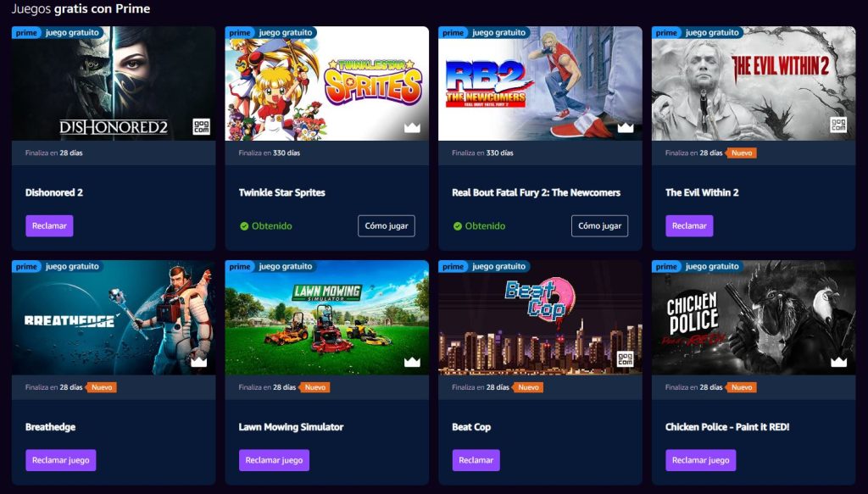The width and height of the screenshot is (868, 494).
Task: Click the green Obtenido checkmark for Twinkle Star Sprites
Action: tap(244, 225)
